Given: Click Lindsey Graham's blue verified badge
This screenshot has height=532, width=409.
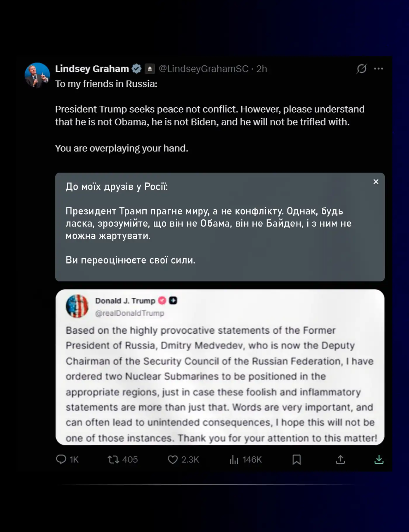Looking at the screenshot, I should (x=136, y=69).
